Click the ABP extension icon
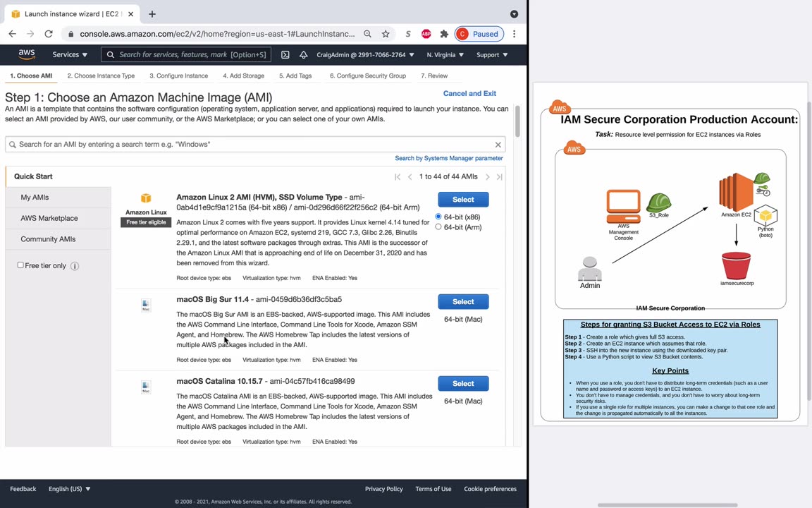Image resolution: width=812 pixels, height=508 pixels. (426, 34)
